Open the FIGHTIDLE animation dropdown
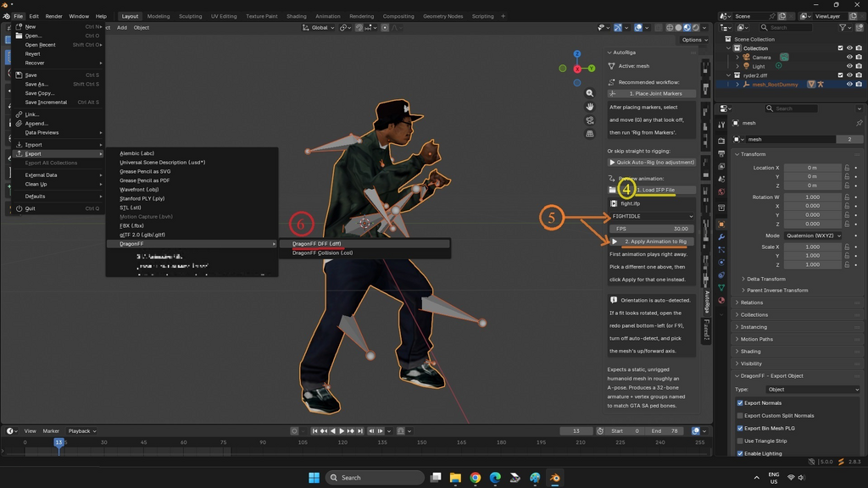Viewport: 868px width, 488px height. coord(652,216)
